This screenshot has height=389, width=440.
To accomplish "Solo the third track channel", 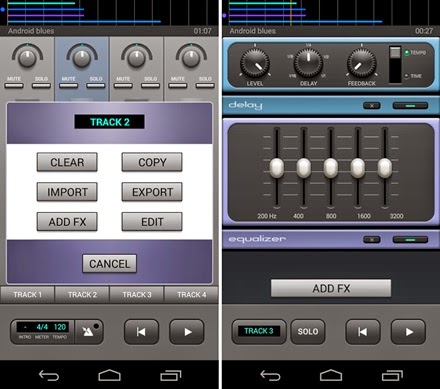I will pyautogui.click(x=151, y=85).
